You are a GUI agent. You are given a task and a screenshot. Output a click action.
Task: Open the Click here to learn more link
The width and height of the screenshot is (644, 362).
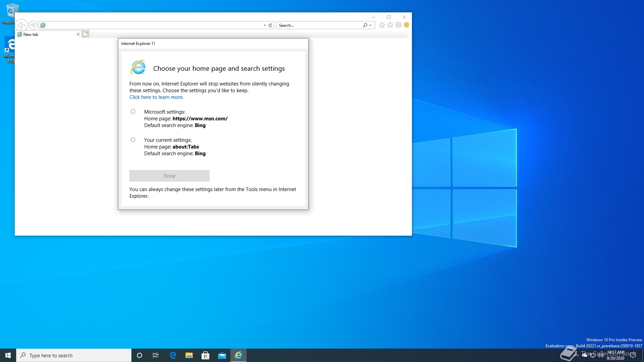[x=156, y=97]
